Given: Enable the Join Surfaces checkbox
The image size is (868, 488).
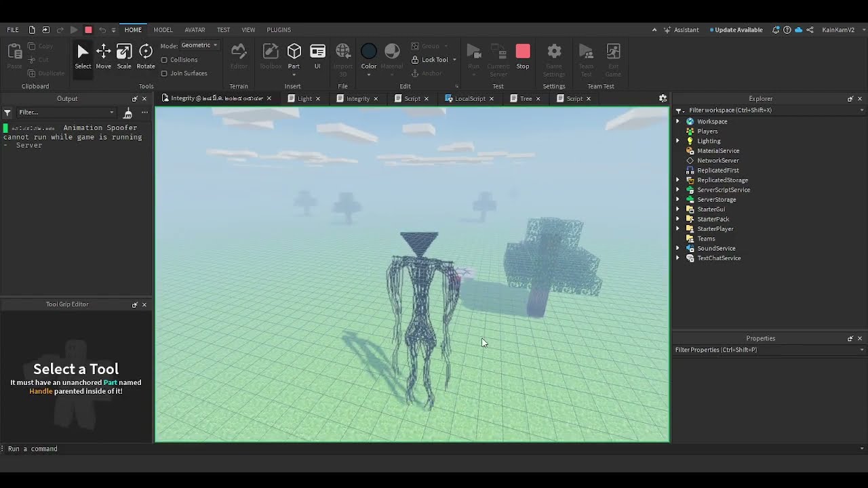Looking at the screenshot, I should 164,73.
